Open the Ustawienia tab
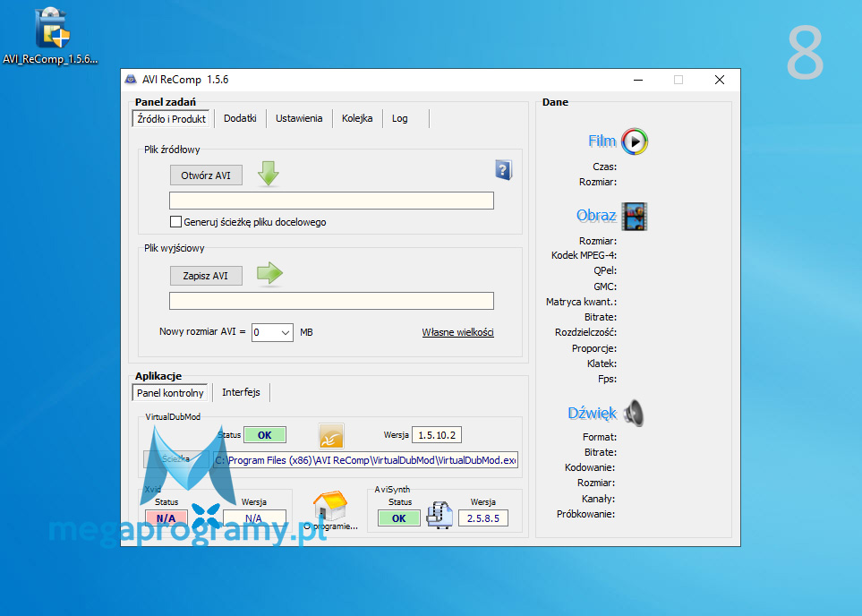This screenshot has height=616, width=862. pos(298,118)
